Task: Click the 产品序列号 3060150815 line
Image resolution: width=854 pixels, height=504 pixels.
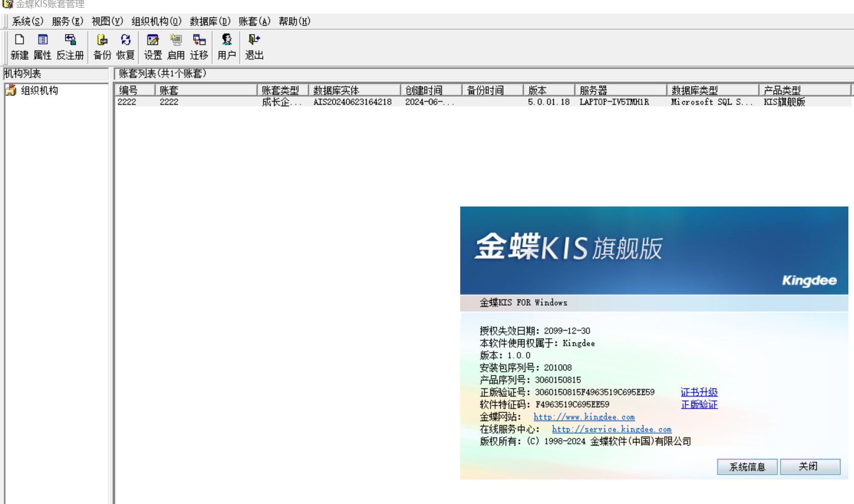Action: [530, 380]
